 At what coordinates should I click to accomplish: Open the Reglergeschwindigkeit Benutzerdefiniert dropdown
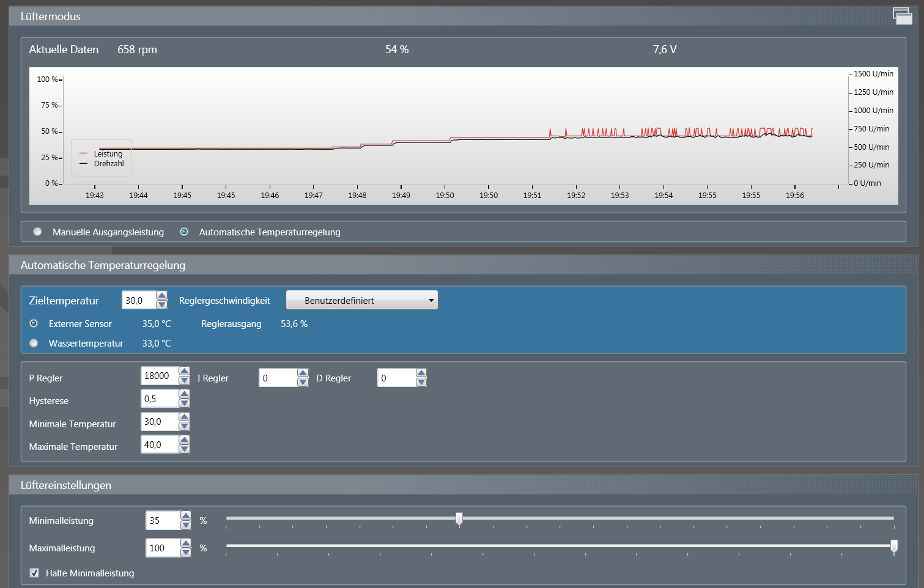pyautogui.click(x=362, y=300)
